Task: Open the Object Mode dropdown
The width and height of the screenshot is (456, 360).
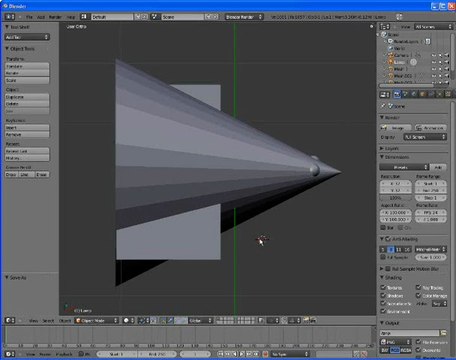Action: click(97, 321)
